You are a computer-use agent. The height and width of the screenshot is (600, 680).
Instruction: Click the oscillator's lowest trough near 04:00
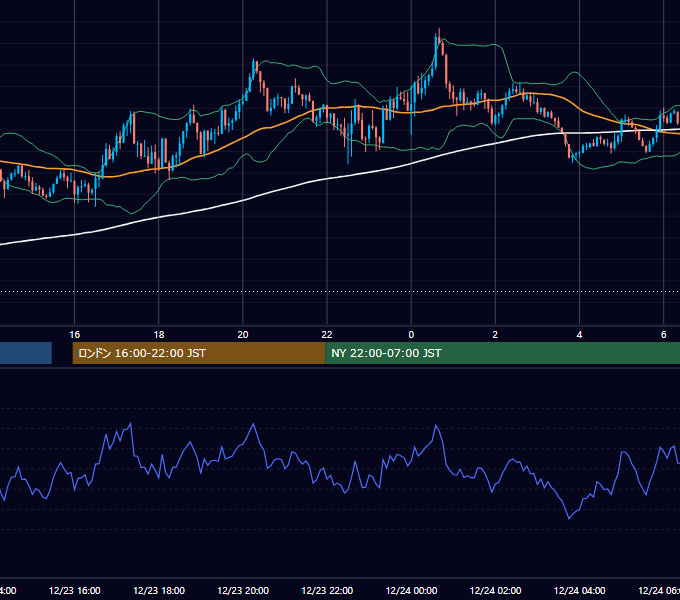click(x=569, y=518)
